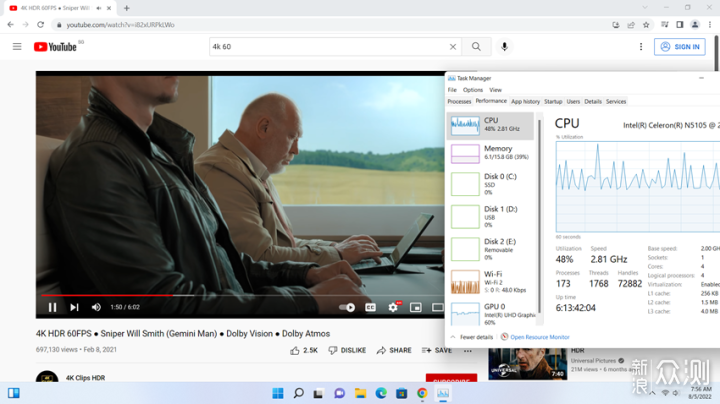Go to YouTube home via logo

click(x=55, y=47)
